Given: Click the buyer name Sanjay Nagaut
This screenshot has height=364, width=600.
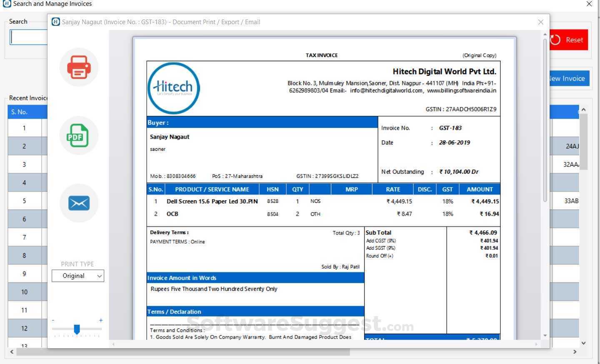Looking at the screenshot, I should (170, 137).
